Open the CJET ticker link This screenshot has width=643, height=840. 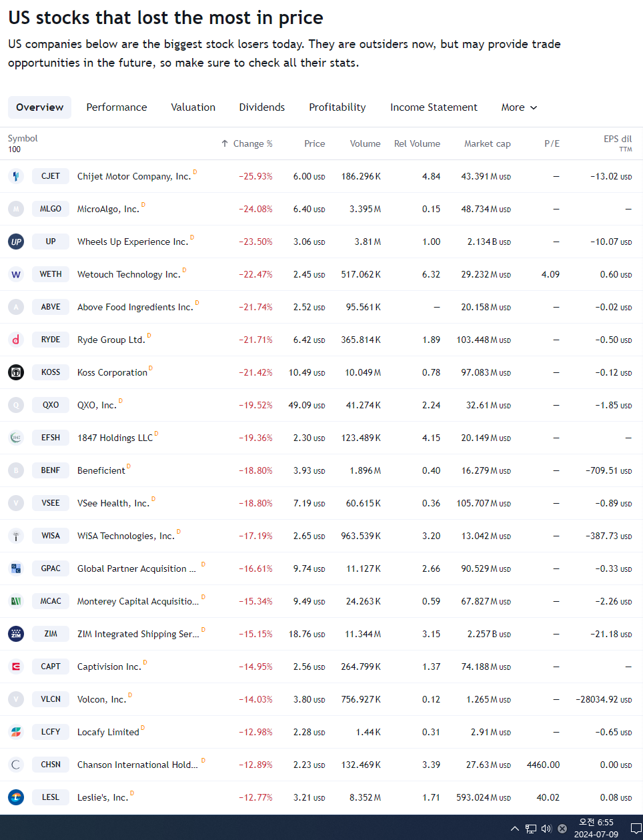(51, 176)
